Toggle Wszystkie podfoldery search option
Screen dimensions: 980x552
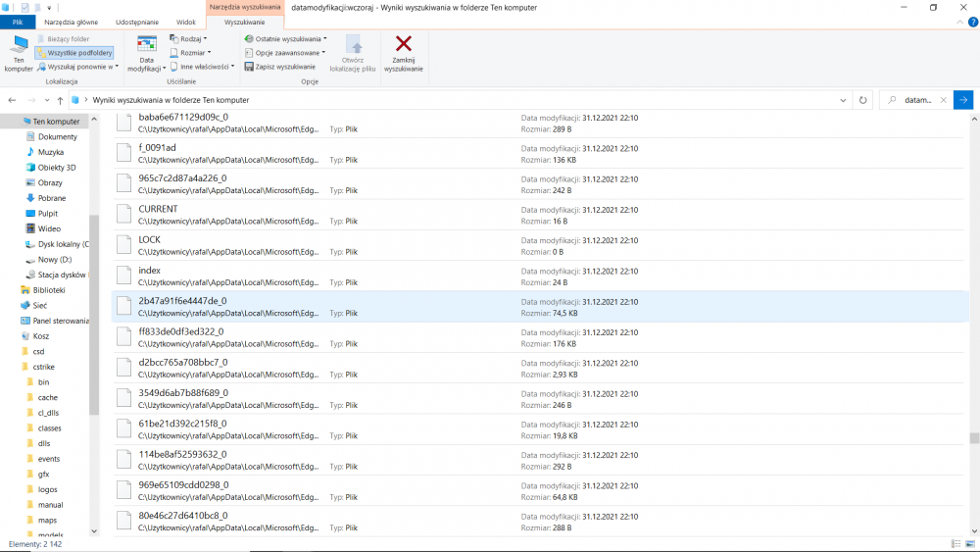pos(74,53)
